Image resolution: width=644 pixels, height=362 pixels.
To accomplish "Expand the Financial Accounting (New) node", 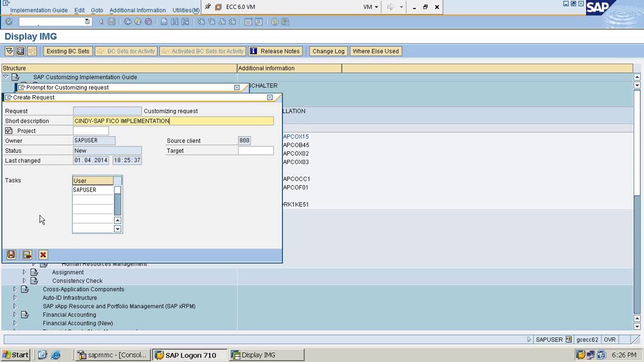I will point(15,323).
